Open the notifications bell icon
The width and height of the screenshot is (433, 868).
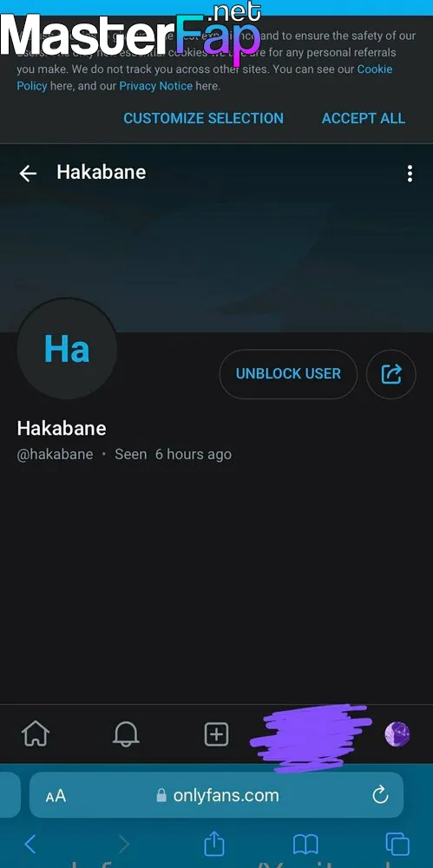126,734
